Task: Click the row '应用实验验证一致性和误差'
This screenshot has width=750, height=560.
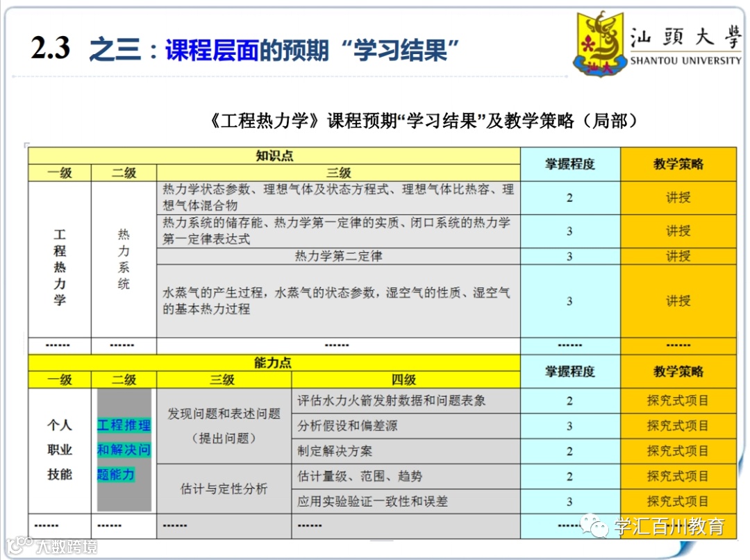Action: coord(406,501)
